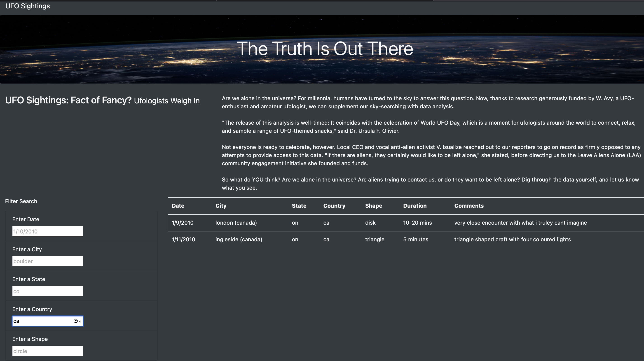Image resolution: width=644 pixels, height=361 pixels.
Task: Click the triangle shape cell in second row
Action: 375,239
